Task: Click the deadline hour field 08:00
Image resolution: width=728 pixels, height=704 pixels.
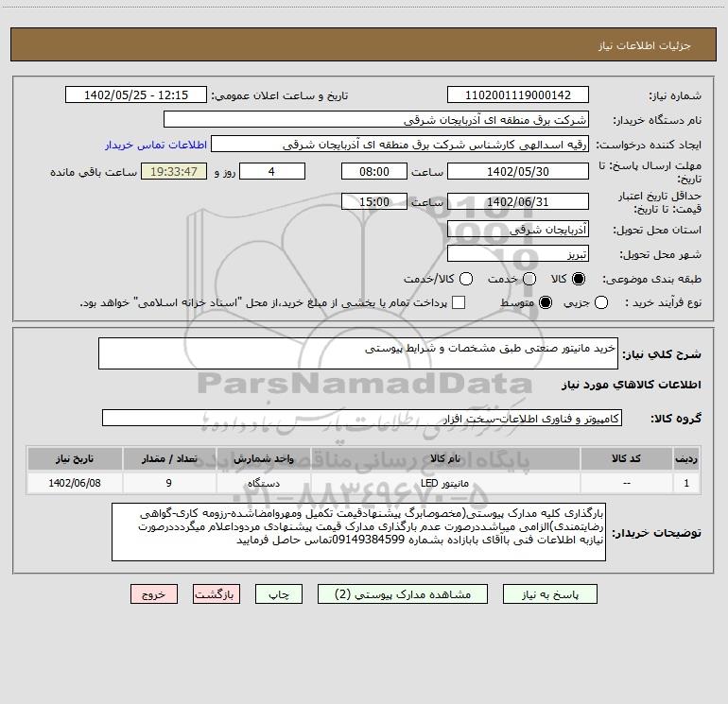Action: 374,171
